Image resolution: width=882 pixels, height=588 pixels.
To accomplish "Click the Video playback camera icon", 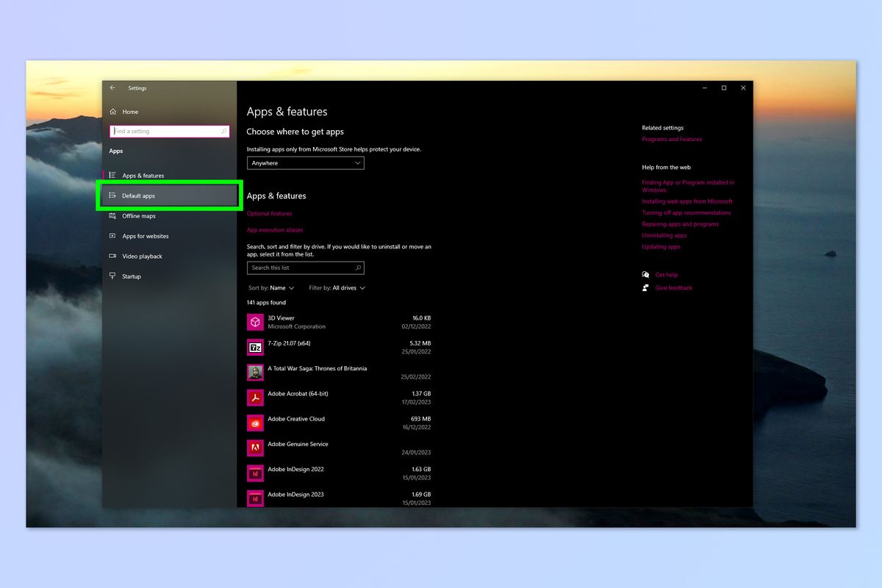I will pyautogui.click(x=112, y=256).
